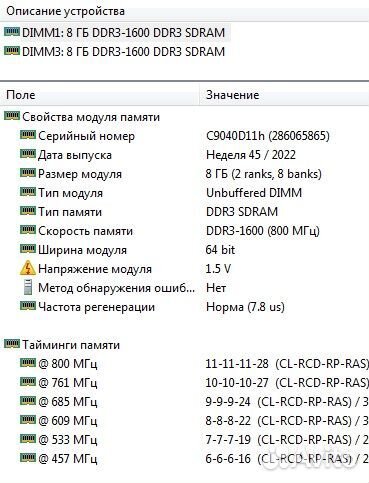The width and height of the screenshot is (369, 483).
Task: Click the icon beside @ 761 МГц
Action: [x=28, y=382]
